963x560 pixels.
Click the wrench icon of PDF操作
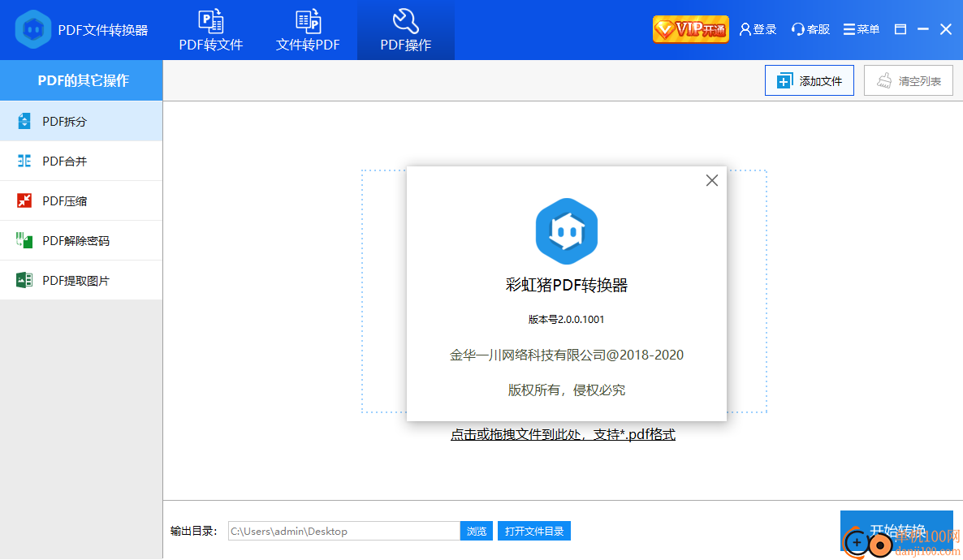405,21
